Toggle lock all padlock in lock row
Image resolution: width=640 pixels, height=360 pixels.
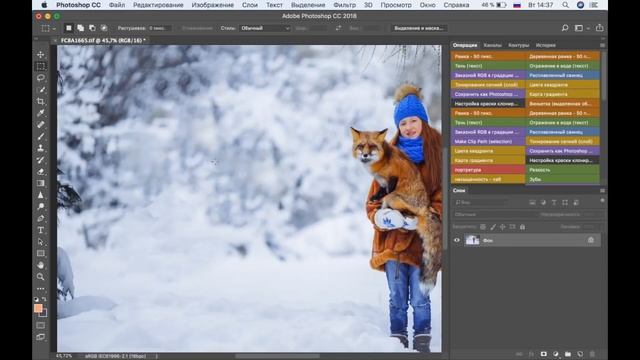coord(522,227)
